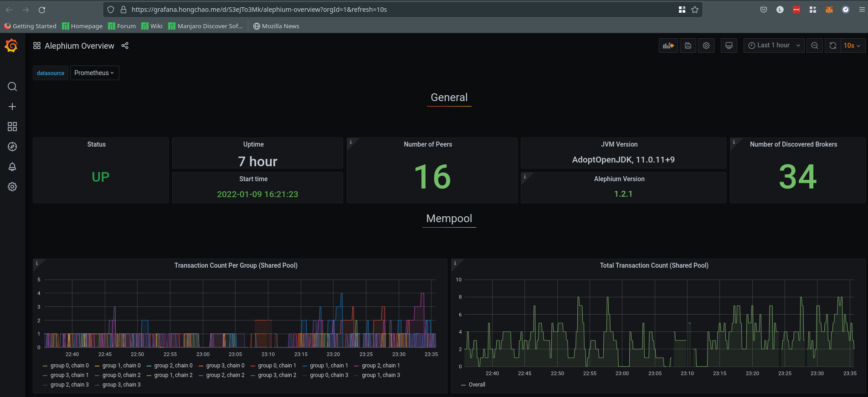Cycle view mode with the monitor icon
This screenshot has width=868, height=397.
729,46
